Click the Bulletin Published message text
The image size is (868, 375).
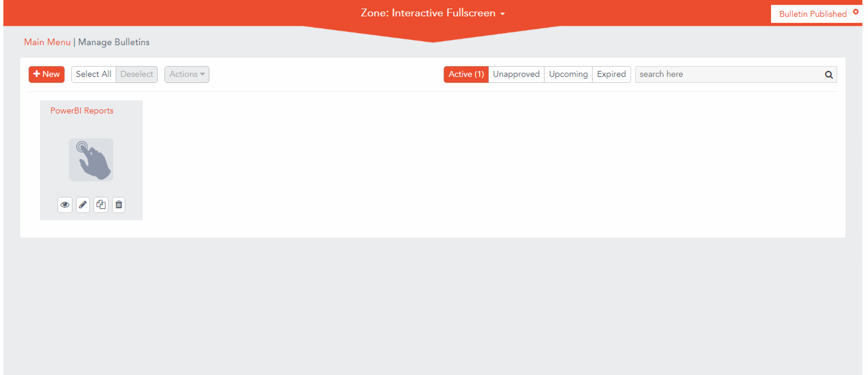pyautogui.click(x=812, y=14)
